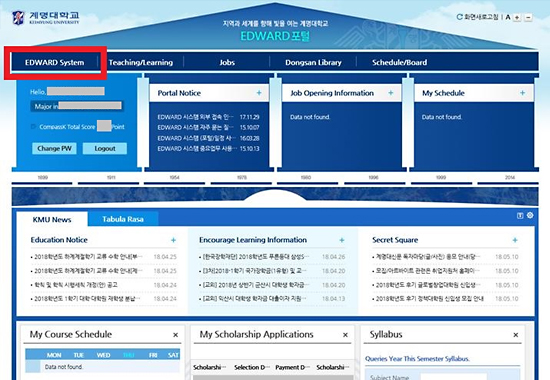Screen dimensions: 550x380
Task: Open the Portal Notice dated 17.11.29
Action: pos(208,117)
